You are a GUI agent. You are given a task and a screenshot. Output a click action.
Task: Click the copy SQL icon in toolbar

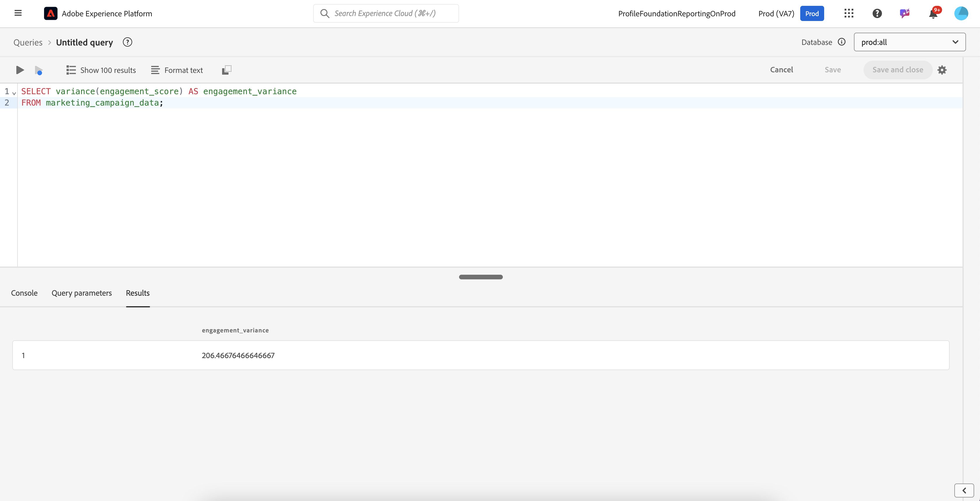click(x=226, y=70)
